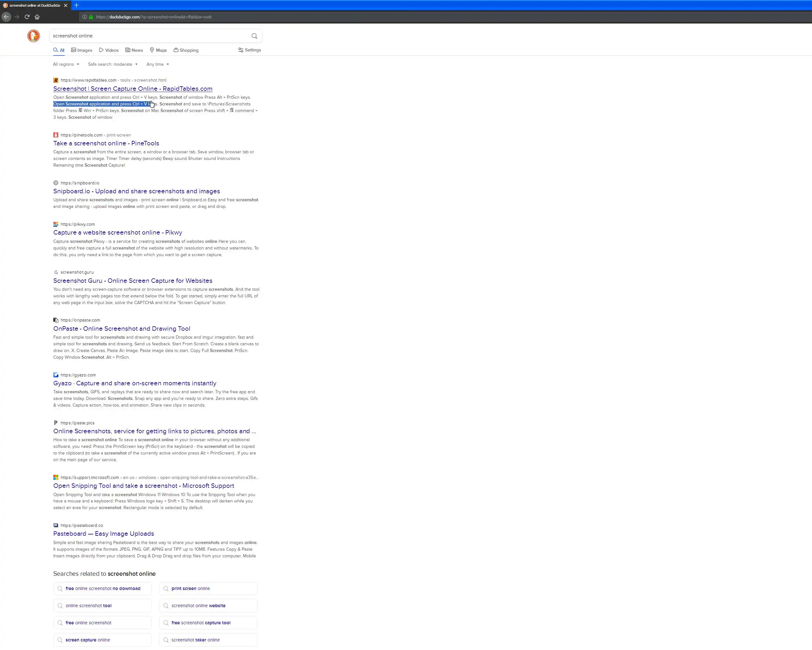The width and height of the screenshot is (812, 650).
Task: Reload the page with refresh icon
Action: (x=27, y=17)
